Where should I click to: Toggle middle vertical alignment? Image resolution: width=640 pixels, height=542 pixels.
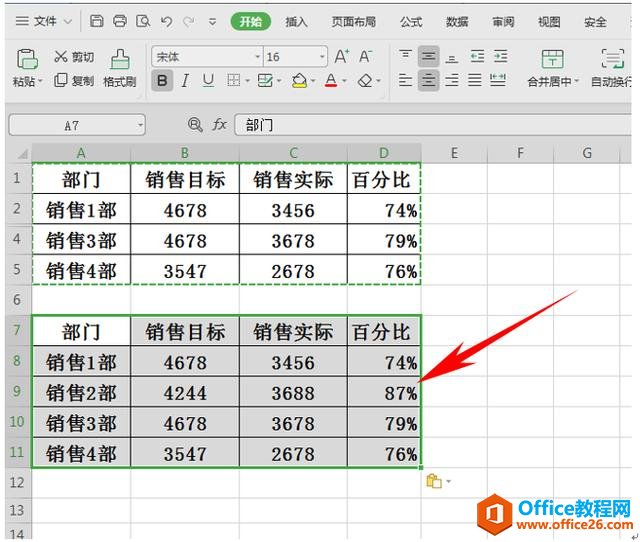(428, 56)
